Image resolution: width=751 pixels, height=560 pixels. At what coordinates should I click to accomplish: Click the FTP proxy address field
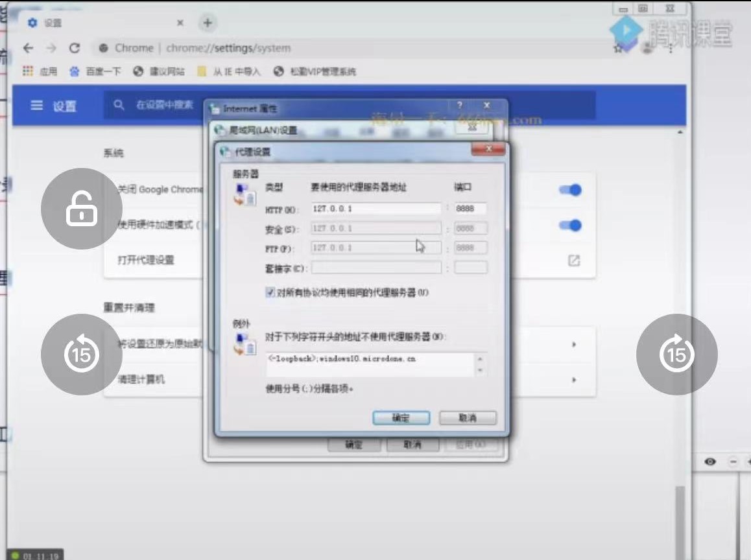(x=376, y=248)
